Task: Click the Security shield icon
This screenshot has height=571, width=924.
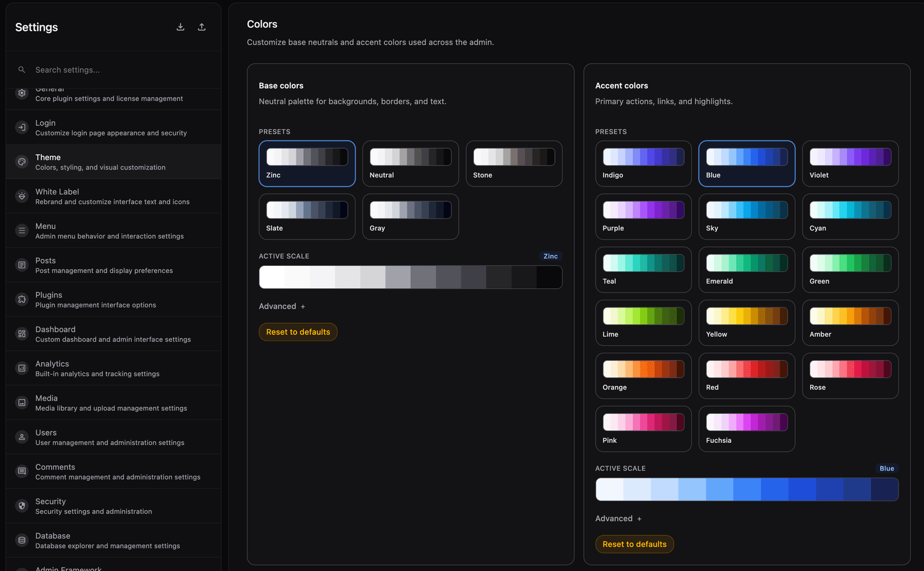Action: (x=22, y=505)
